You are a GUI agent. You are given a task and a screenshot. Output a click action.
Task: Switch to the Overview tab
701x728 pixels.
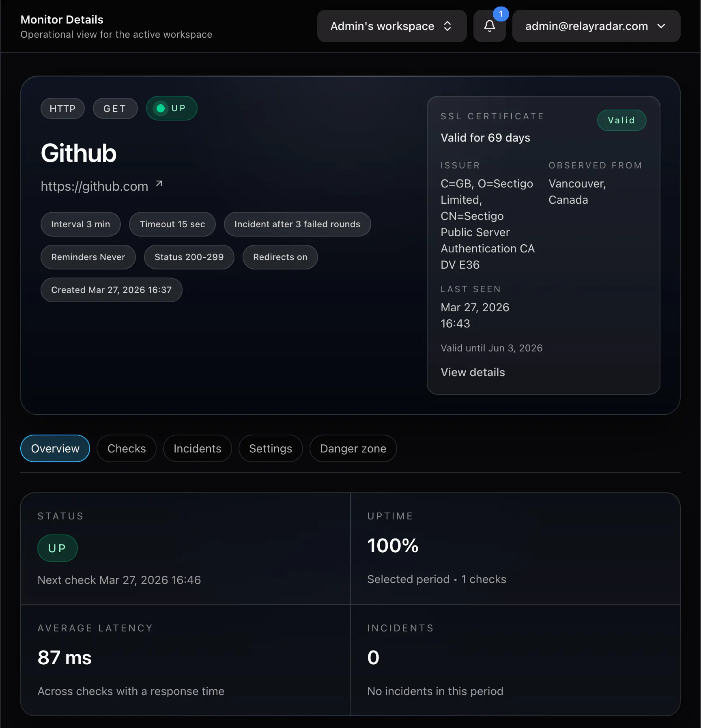[55, 448]
